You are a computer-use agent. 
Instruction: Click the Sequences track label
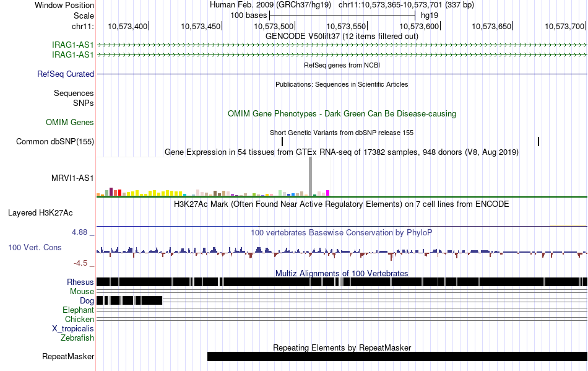coord(74,93)
